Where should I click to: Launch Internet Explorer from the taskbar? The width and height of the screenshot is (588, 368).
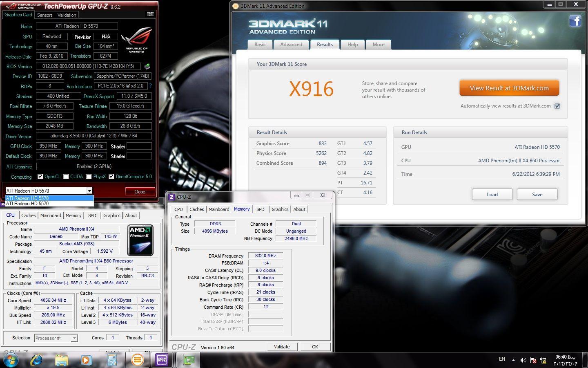tap(37, 360)
